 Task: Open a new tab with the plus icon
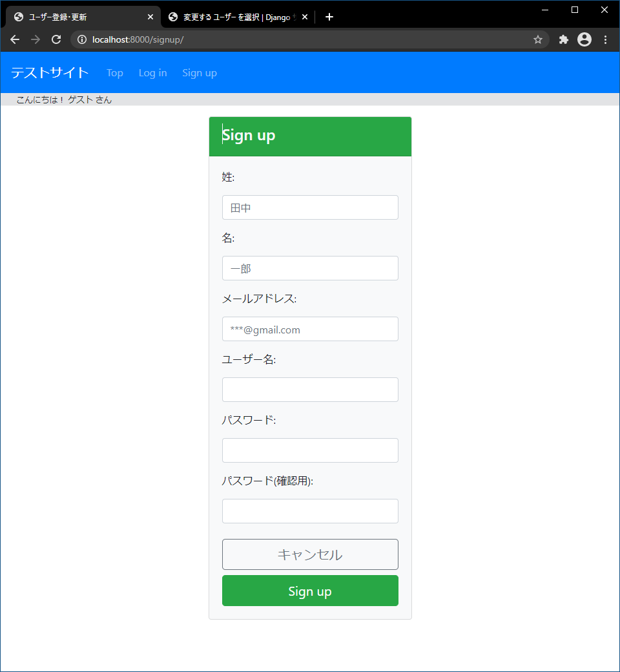(329, 17)
